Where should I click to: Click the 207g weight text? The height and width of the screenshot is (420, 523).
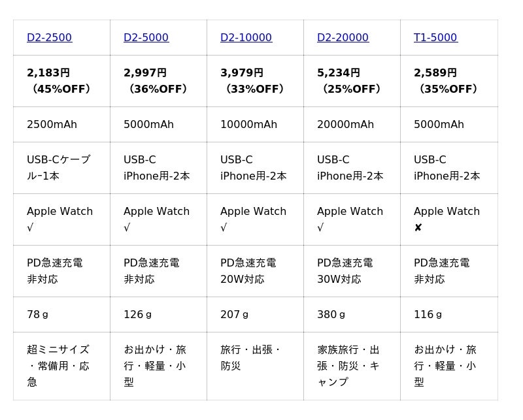[x=234, y=315]
